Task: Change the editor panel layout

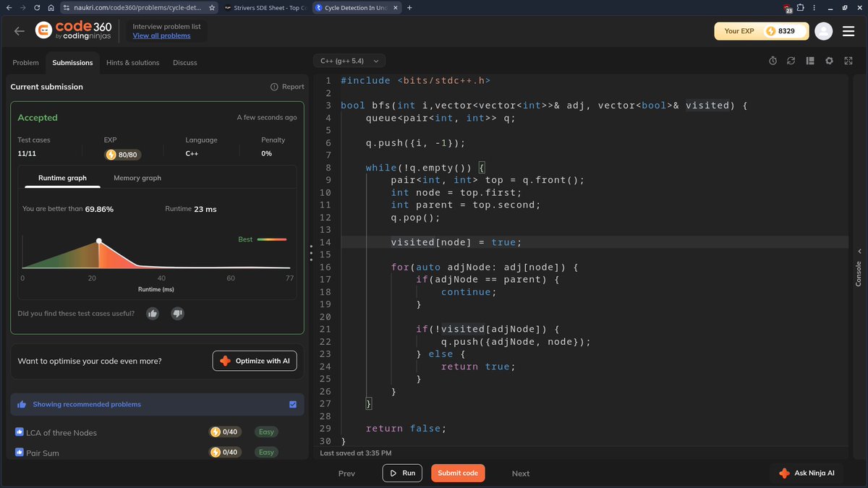Action: click(x=810, y=61)
